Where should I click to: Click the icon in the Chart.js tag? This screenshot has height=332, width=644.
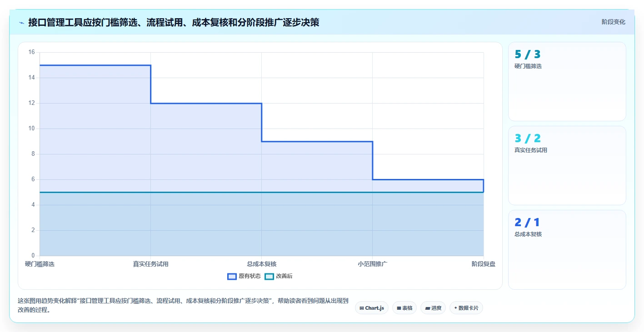(362, 308)
